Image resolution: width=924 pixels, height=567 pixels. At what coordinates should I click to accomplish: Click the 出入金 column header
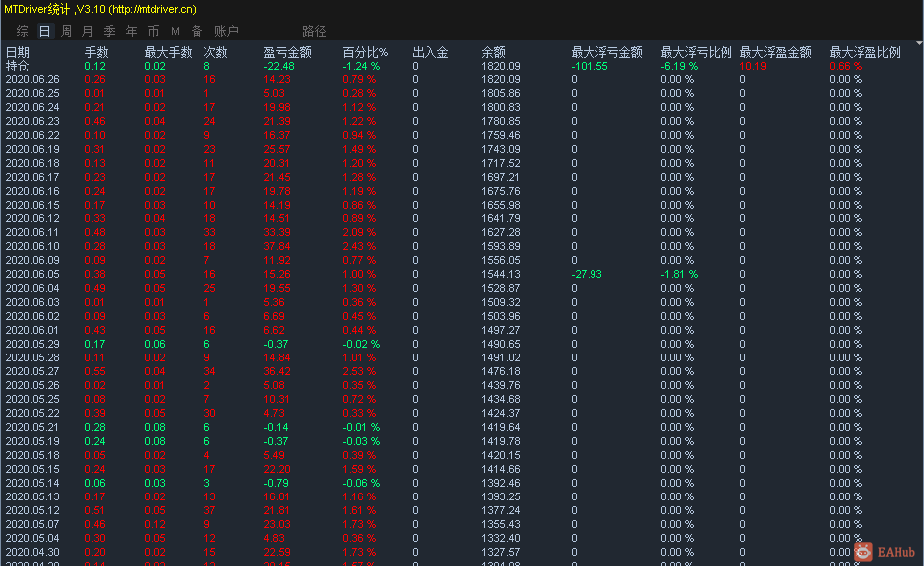coord(430,53)
